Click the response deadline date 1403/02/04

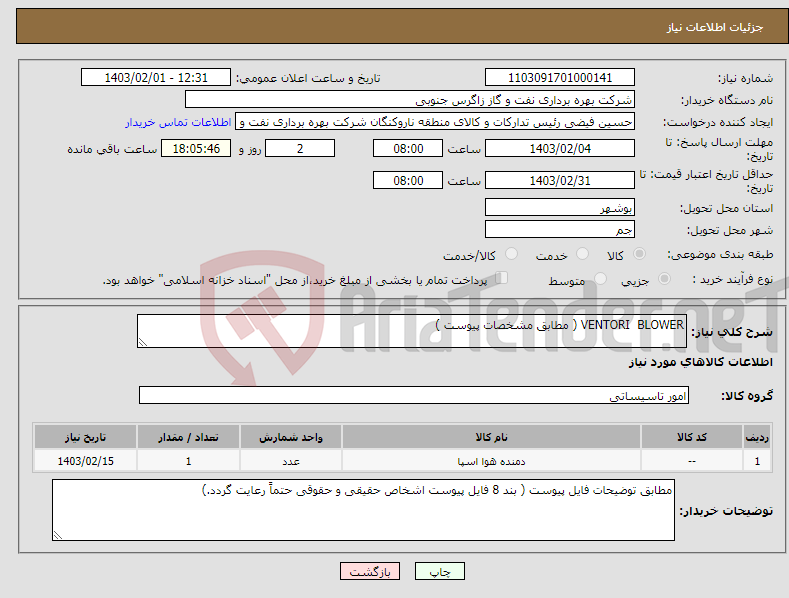pyautogui.click(x=560, y=148)
